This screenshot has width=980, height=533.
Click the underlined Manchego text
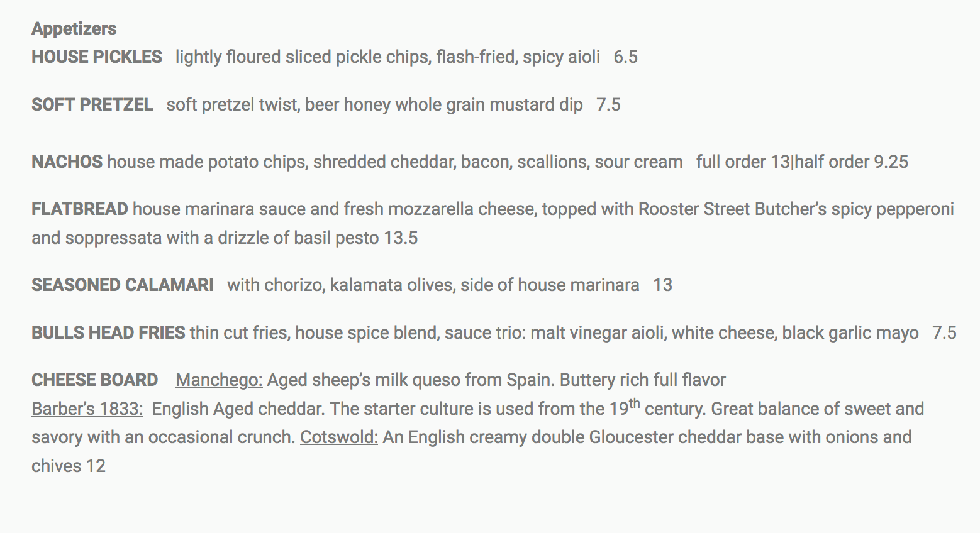click(x=219, y=380)
